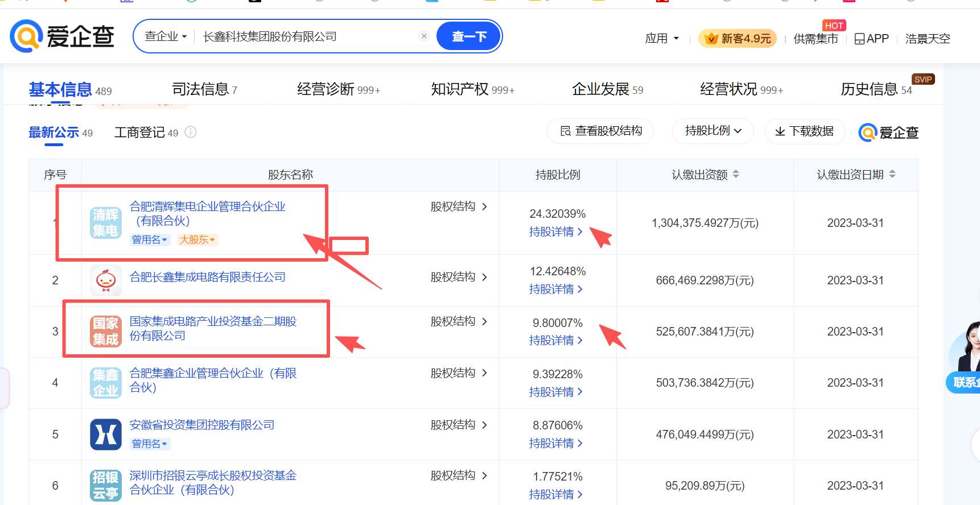The width and height of the screenshot is (980, 505).
Task: Switch to 经营诊断 tab
Action: (339, 89)
